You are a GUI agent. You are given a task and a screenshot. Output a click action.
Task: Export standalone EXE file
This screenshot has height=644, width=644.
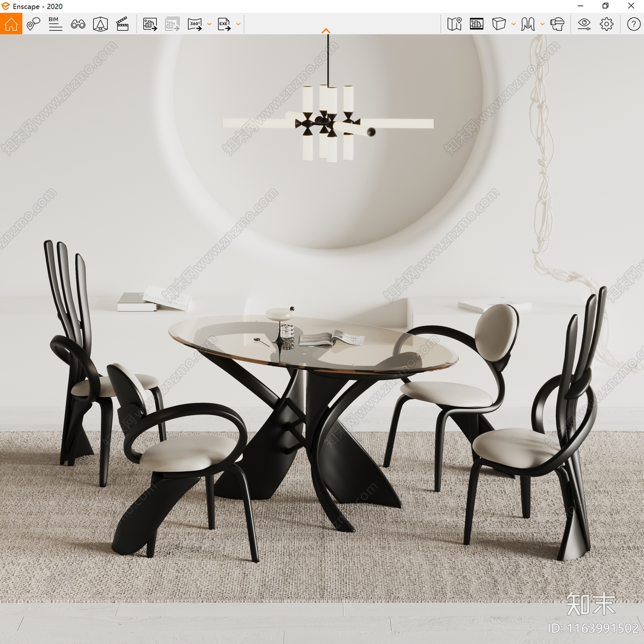tap(224, 24)
